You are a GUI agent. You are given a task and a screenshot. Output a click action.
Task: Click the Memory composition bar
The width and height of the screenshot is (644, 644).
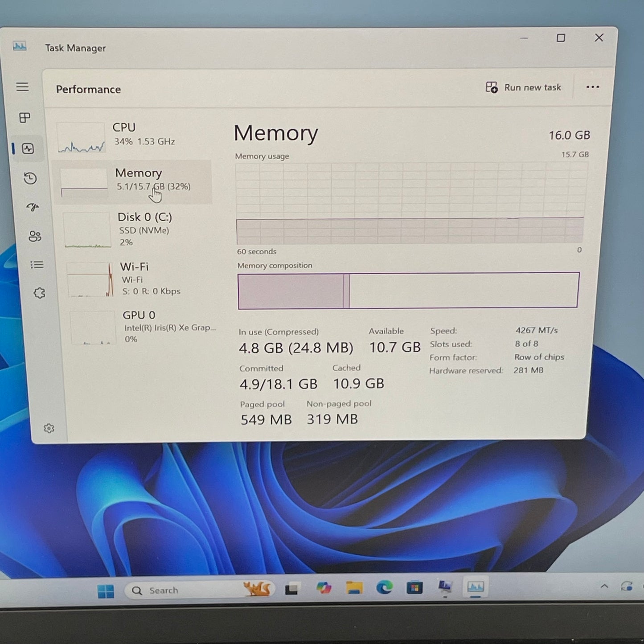click(x=408, y=290)
